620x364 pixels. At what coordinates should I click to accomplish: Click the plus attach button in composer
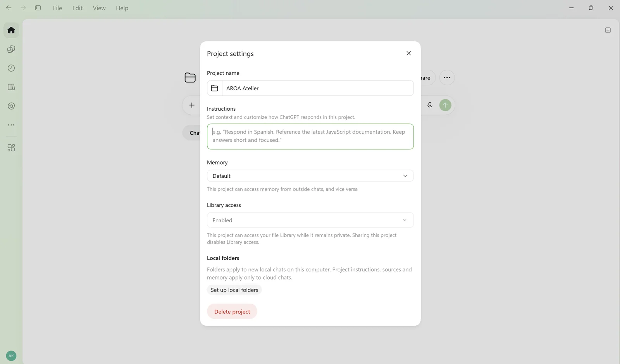(x=192, y=105)
